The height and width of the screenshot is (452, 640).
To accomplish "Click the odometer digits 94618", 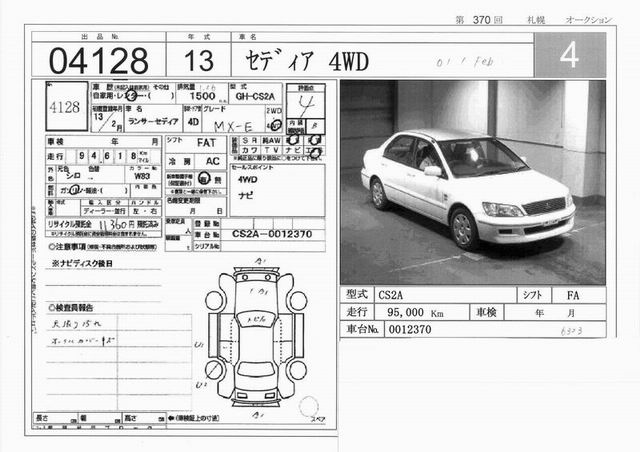I will click(108, 156).
